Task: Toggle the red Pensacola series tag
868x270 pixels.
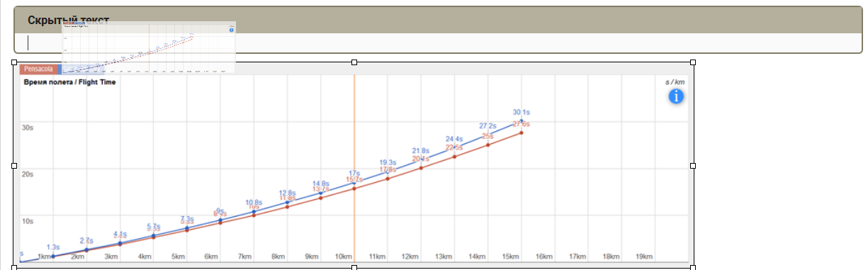Action: coord(39,69)
